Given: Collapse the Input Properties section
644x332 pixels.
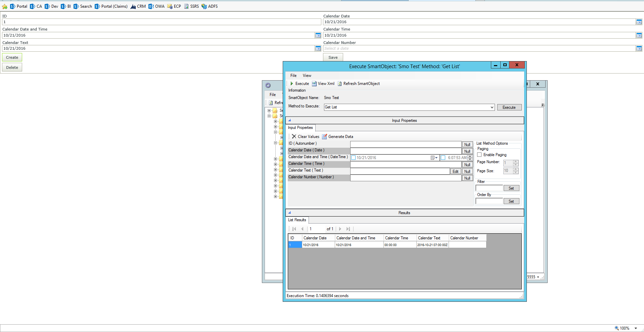Looking at the screenshot, I should 289,120.
